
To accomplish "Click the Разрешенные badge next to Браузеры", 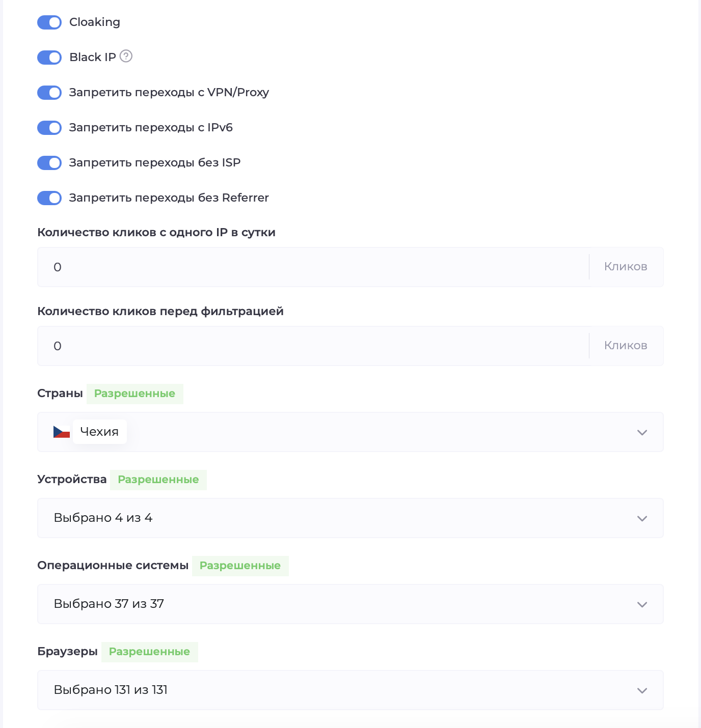I will (x=149, y=652).
